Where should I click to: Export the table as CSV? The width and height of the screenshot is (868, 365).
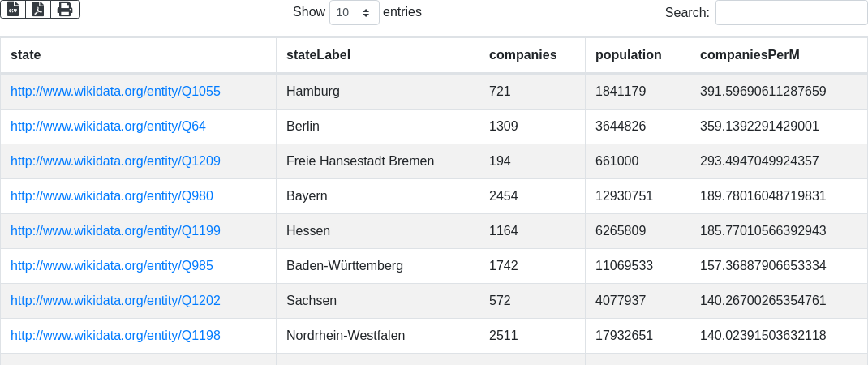pos(13,9)
